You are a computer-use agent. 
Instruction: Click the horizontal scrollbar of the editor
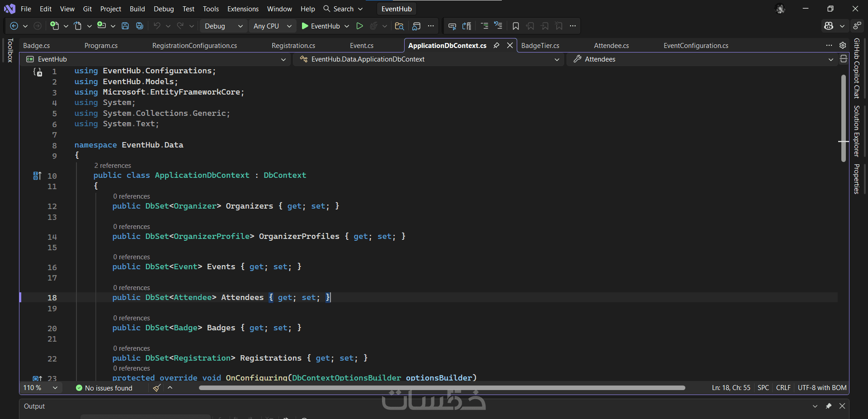tap(442, 388)
